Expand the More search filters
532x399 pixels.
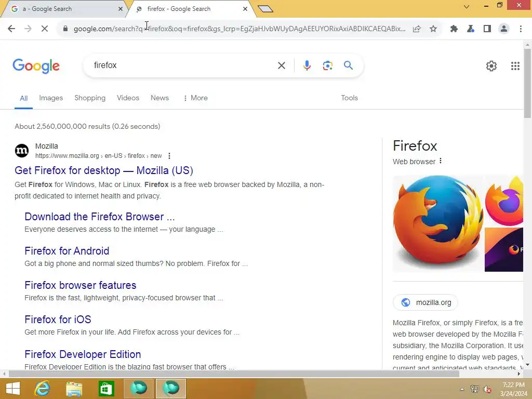point(195,98)
